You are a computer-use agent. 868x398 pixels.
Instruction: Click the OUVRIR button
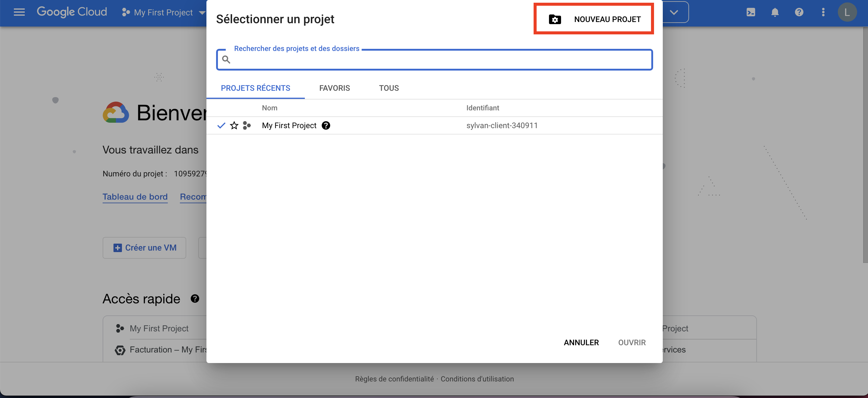point(632,343)
